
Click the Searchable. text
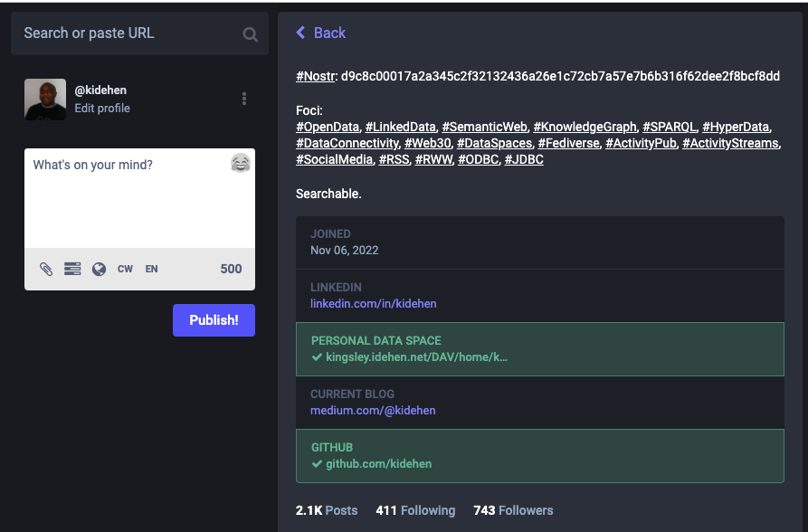328,194
